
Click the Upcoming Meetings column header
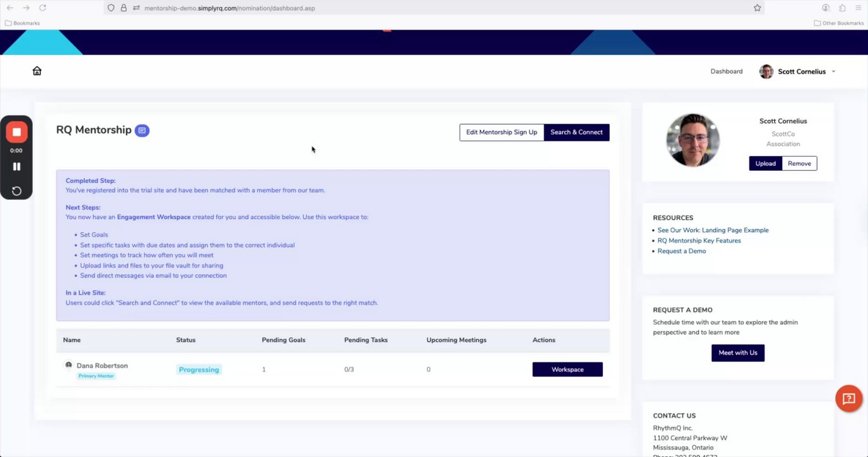click(457, 340)
